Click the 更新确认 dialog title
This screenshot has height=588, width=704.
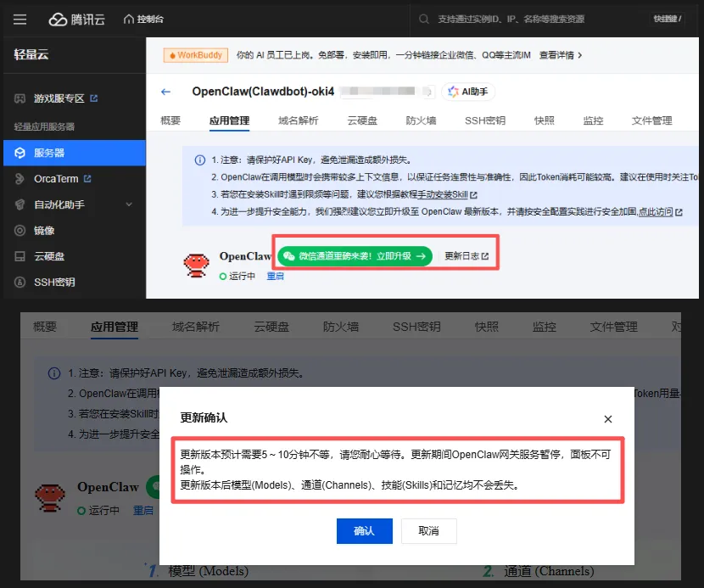click(204, 417)
